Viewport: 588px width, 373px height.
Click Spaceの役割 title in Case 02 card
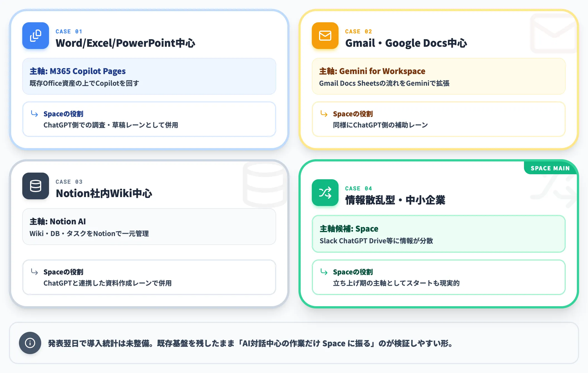coord(353,114)
